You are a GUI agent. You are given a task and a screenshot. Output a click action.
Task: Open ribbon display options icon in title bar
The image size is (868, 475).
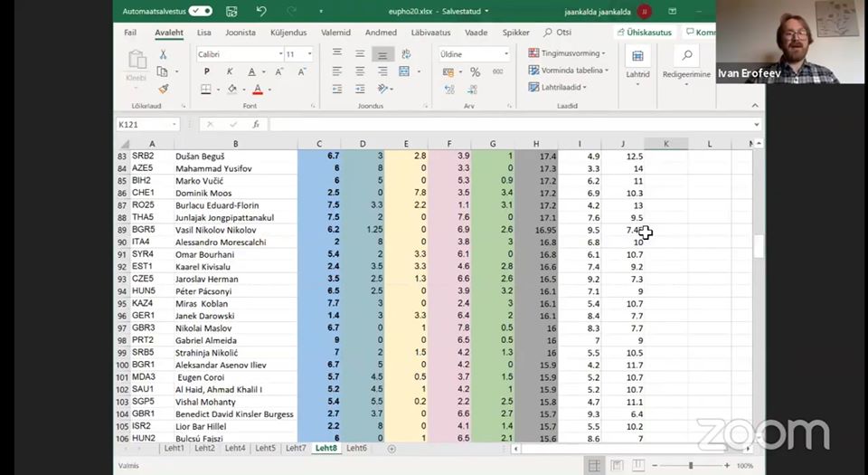672,11
